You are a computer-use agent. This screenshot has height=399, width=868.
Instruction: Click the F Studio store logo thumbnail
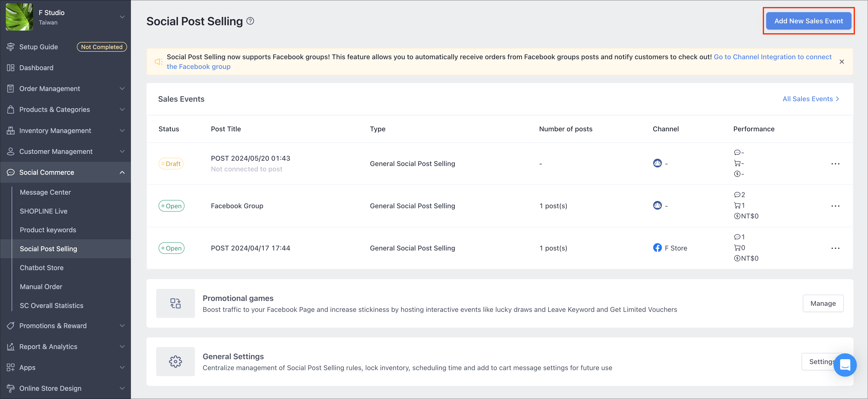coord(19,17)
